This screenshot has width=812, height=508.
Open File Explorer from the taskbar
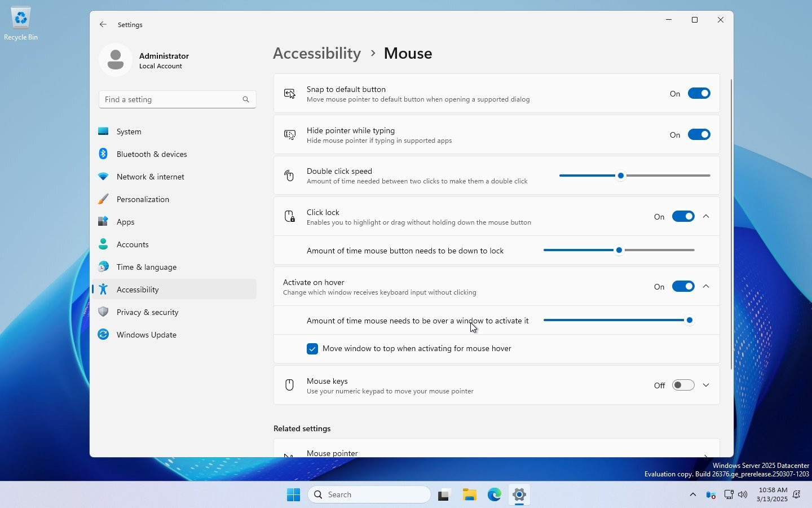click(x=470, y=495)
